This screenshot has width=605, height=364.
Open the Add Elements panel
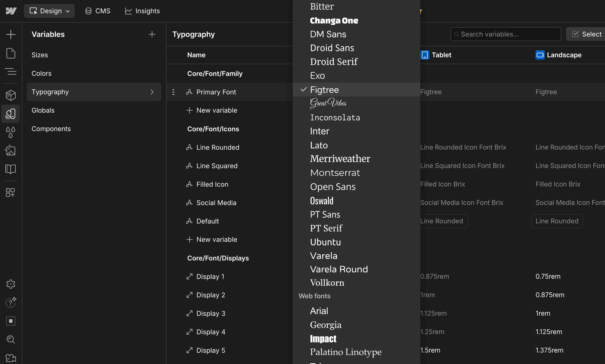click(x=11, y=34)
